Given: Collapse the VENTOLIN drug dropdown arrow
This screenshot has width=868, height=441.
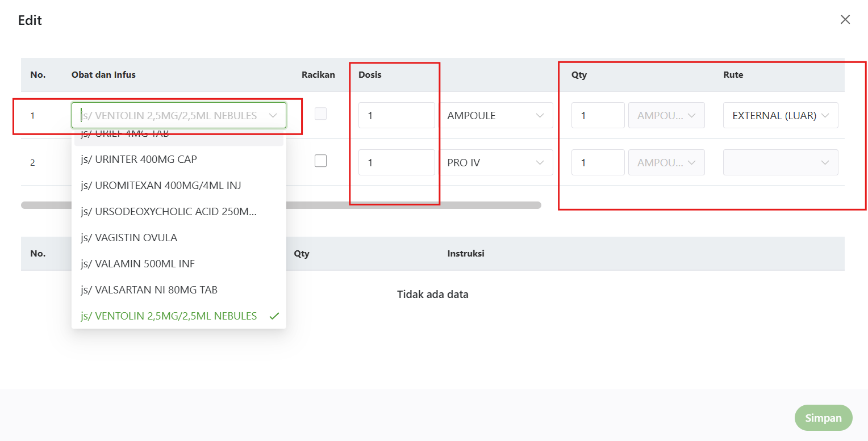Looking at the screenshot, I should point(273,116).
